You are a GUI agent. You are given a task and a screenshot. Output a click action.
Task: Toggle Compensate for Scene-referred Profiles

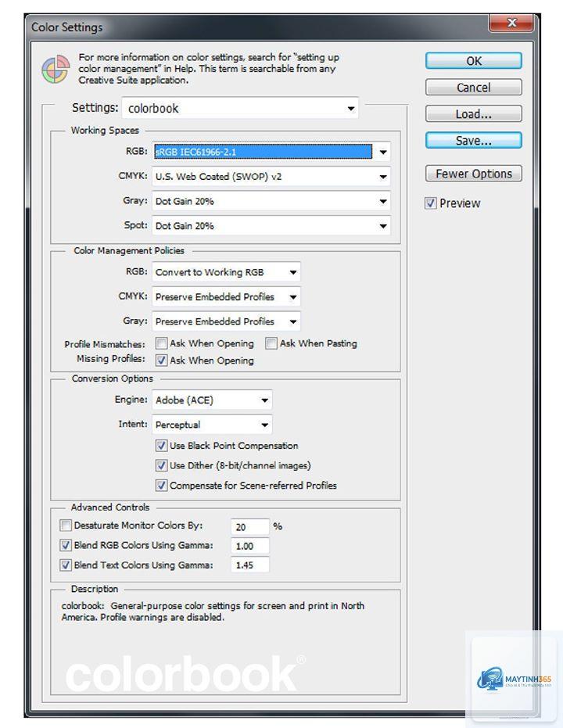tap(161, 485)
